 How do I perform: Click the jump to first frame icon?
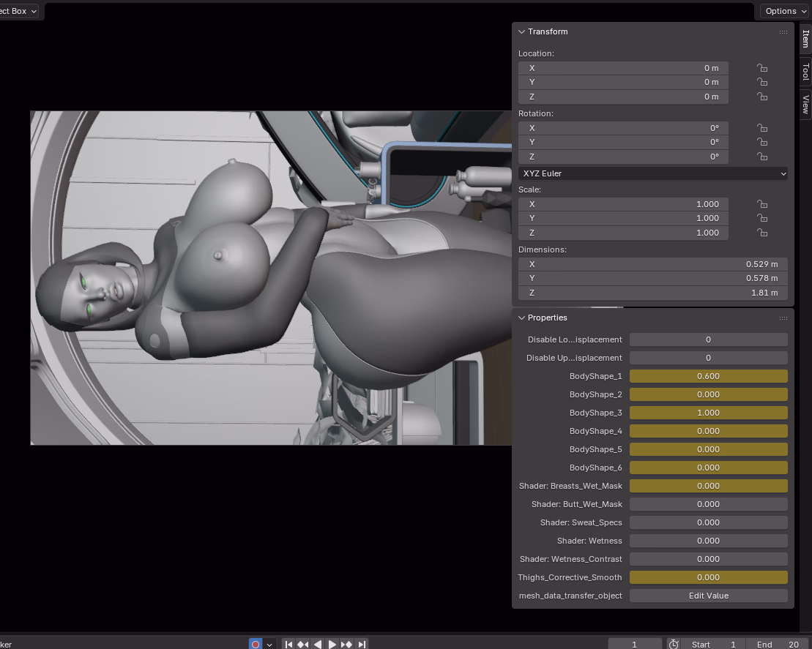(x=288, y=644)
